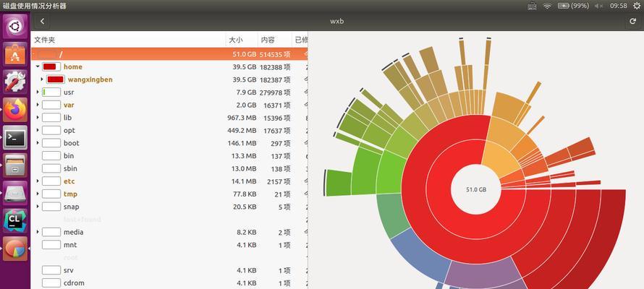Click the 514535 项 contents value
This screenshot has width=644, height=289.
click(x=275, y=54)
